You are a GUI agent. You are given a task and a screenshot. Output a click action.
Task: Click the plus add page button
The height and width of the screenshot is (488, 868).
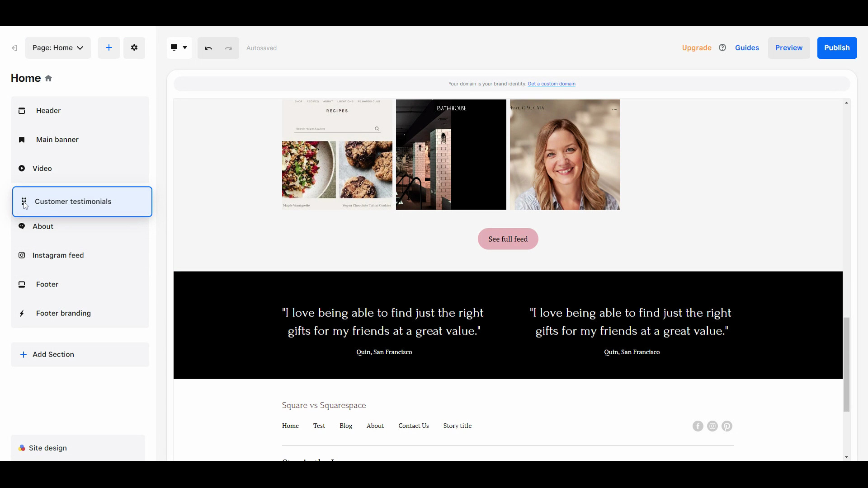click(x=109, y=48)
